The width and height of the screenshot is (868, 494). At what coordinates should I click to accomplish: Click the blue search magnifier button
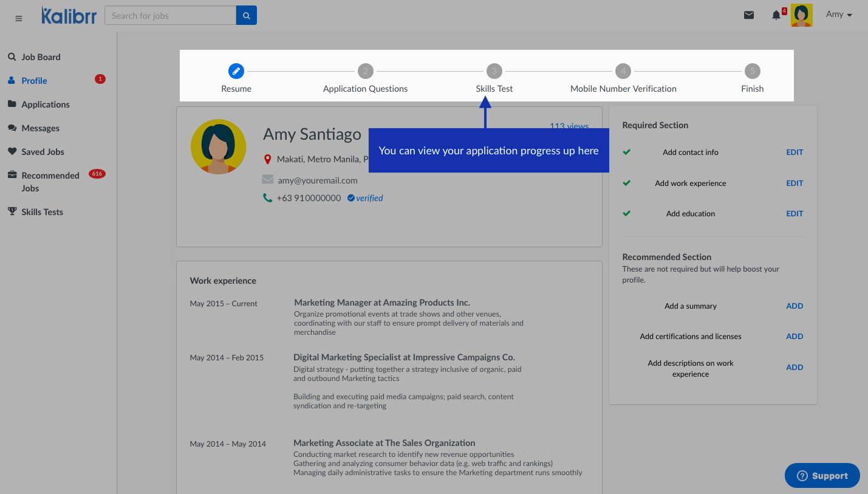click(x=246, y=16)
